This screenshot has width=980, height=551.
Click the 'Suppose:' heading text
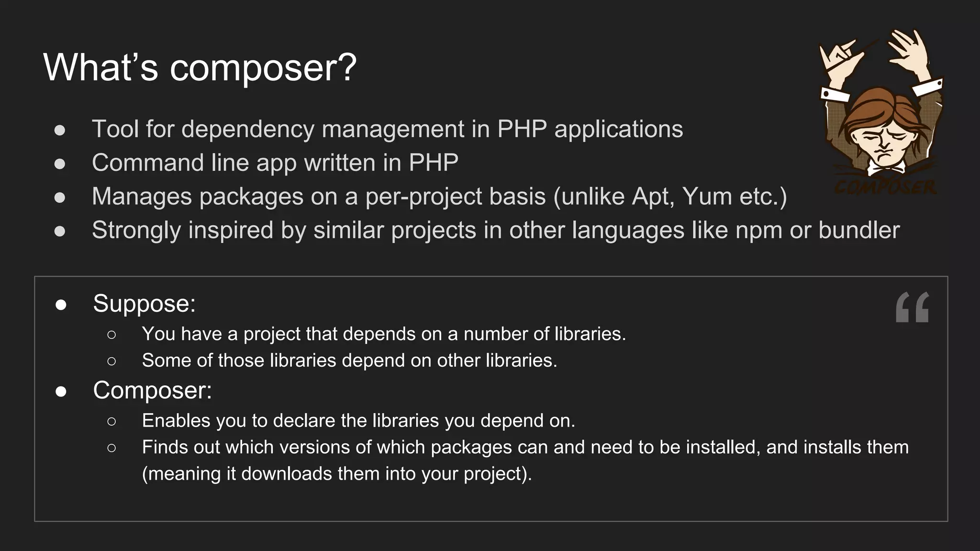(145, 303)
